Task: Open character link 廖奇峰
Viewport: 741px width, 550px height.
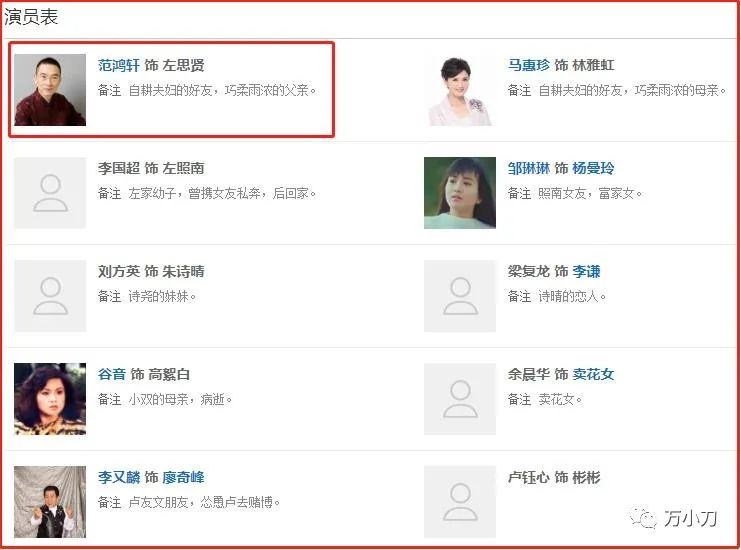Action: coord(183,477)
